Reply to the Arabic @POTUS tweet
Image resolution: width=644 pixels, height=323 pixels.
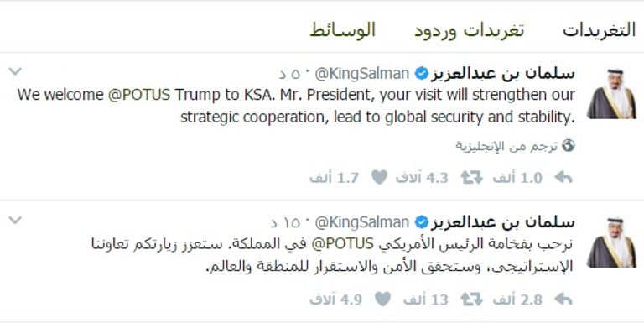[x=563, y=300]
